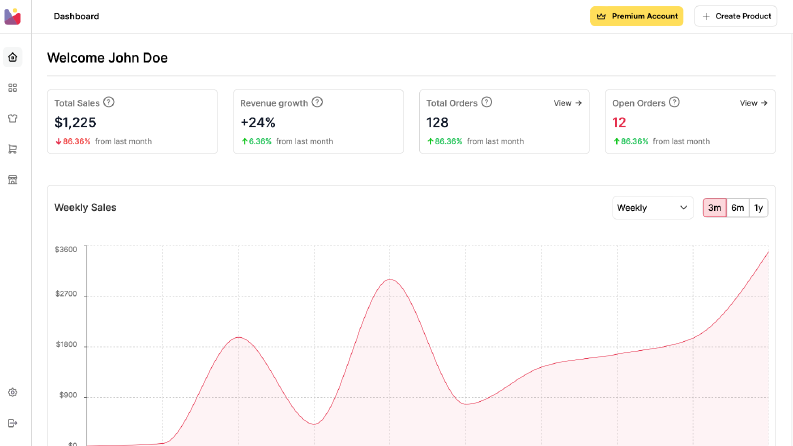The image size is (793, 446).
Task: Open the Home page from the sidebar
Action: click(x=13, y=57)
